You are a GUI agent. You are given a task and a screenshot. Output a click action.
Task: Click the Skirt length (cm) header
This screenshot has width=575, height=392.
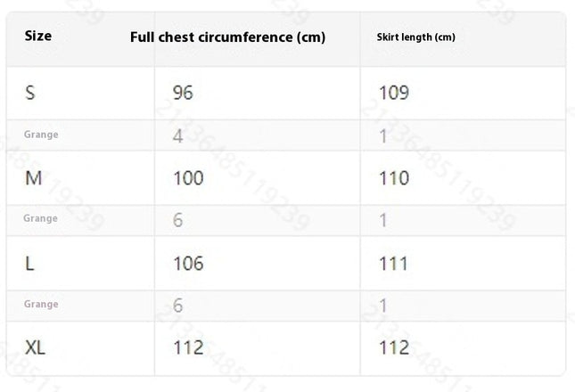pos(415,37)
